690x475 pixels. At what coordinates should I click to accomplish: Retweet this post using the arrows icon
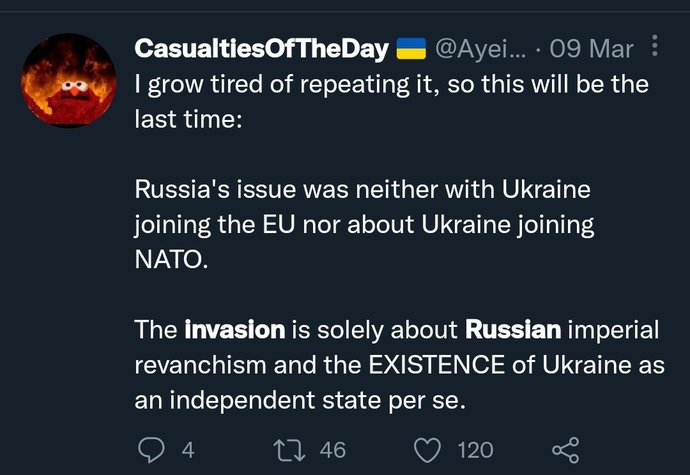click(x=289, y=450)
